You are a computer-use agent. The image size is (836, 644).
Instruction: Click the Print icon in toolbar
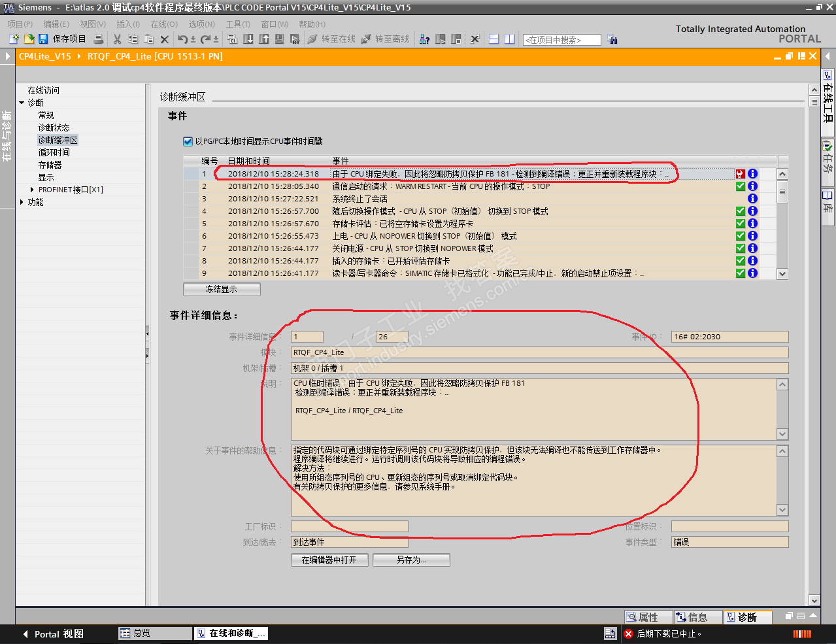(x=99, y=39)
